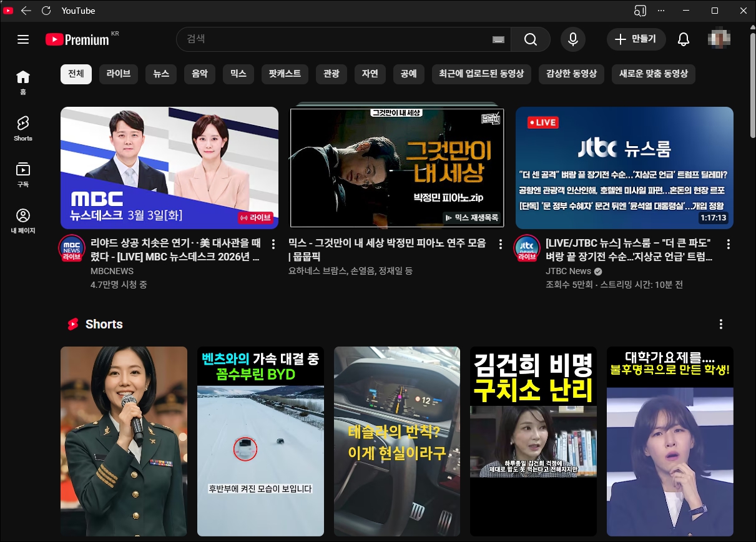Image resolution: width=756 pixels, height=542 pixels.
Task: Select 감상한 동영상 filter chip
Action: [571, 74]
